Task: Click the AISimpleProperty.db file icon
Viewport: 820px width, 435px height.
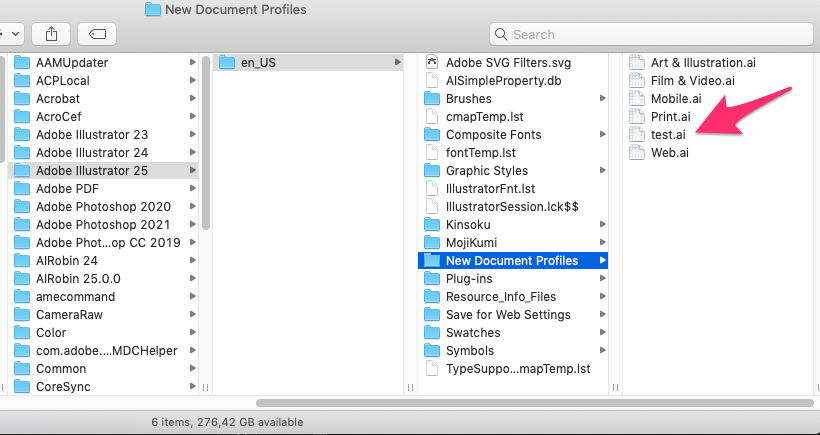Action: (x=432, y=81)
